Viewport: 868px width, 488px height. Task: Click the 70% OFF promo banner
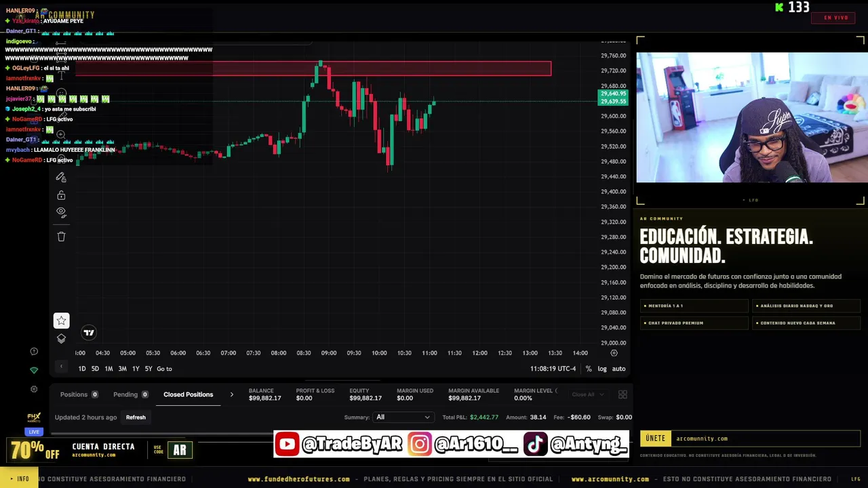tap(34, 449)
